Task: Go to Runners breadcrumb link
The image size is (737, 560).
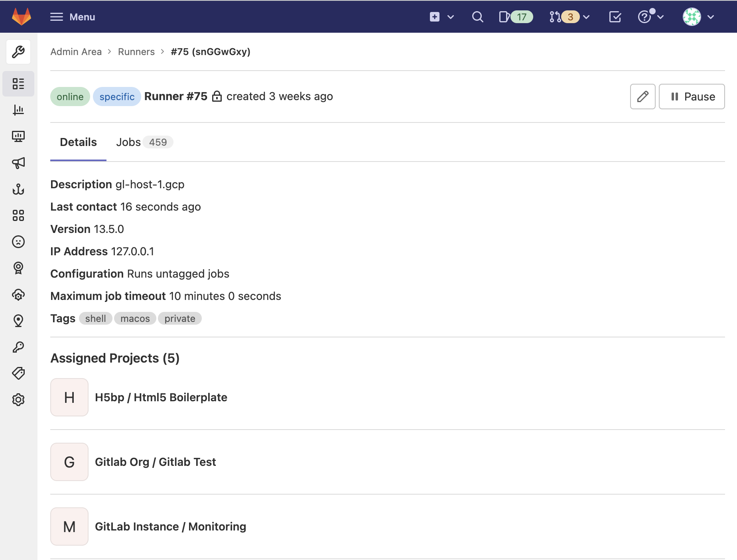Action: 136,52
